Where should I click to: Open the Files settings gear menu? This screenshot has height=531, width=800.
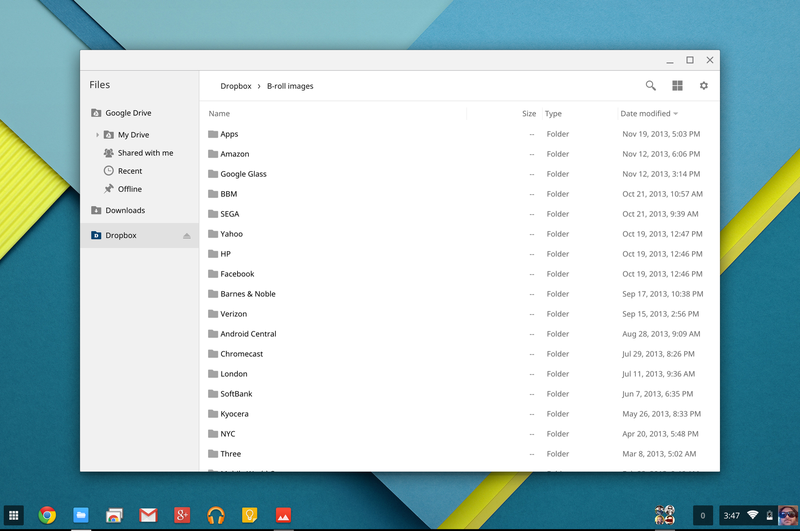tap(704, 86)
